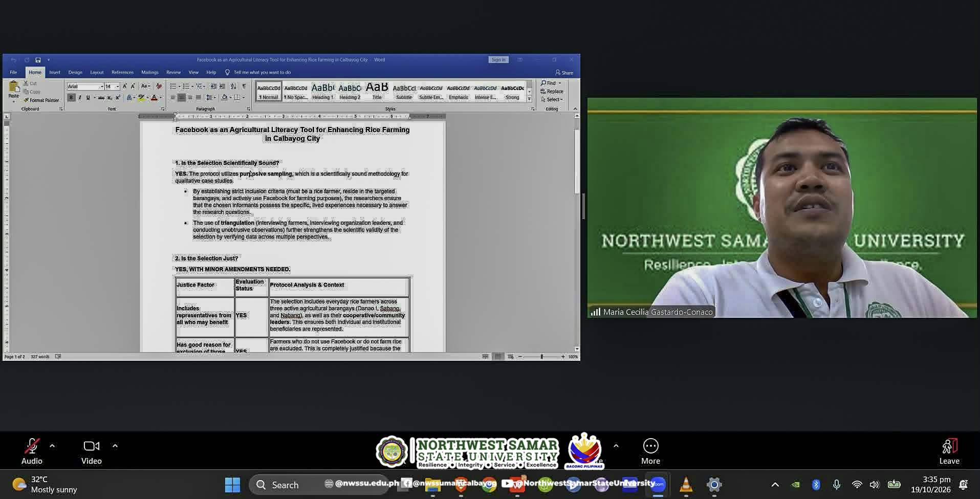The height and width of the screenshot is (499, 980).
Task: Click Replace in the Editing group
Action: pos(552,91)
